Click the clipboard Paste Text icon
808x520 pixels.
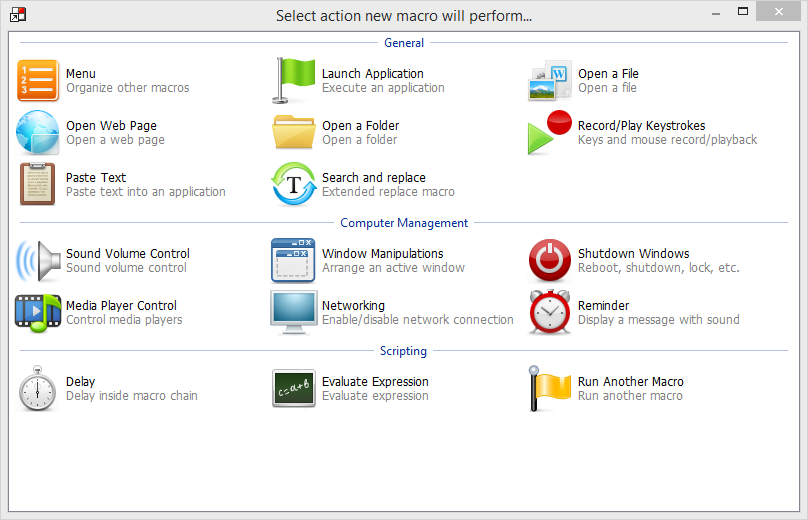coord(37,184)
